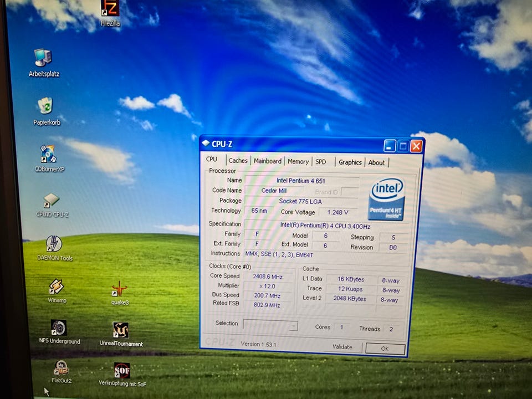Click the Rated FSB value 802.9 MHz
532x399 pixels.
pos(267,305)
